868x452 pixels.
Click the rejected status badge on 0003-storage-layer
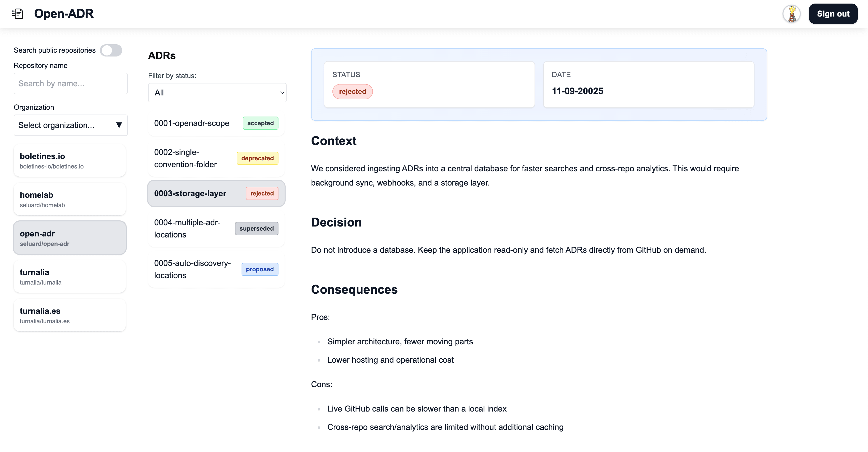click(x=262, y=193)
